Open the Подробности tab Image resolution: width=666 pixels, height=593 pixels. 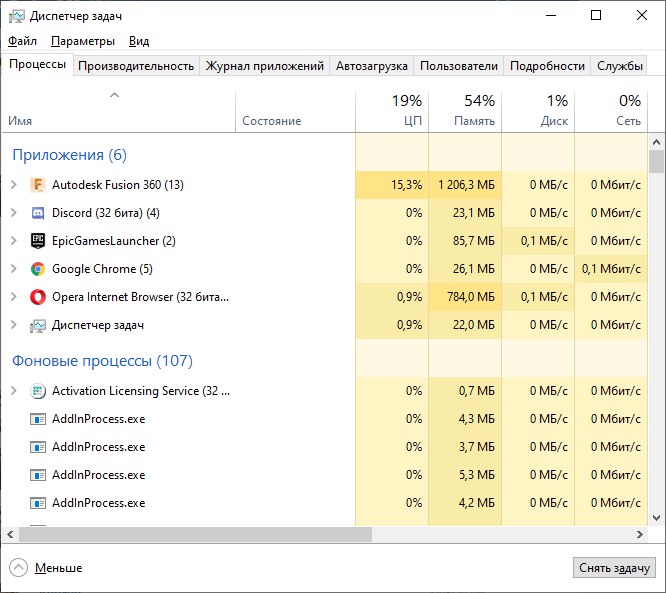[547, 66]
